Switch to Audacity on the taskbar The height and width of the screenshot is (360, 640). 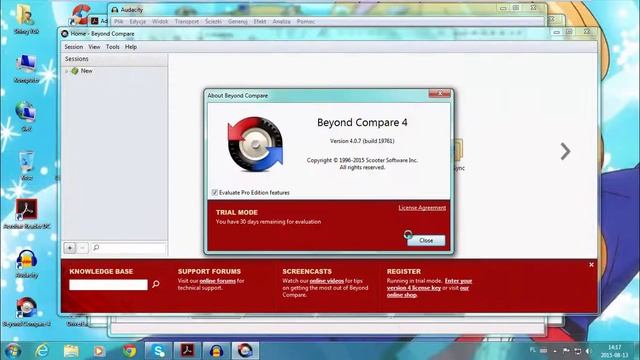coord(216,351)
